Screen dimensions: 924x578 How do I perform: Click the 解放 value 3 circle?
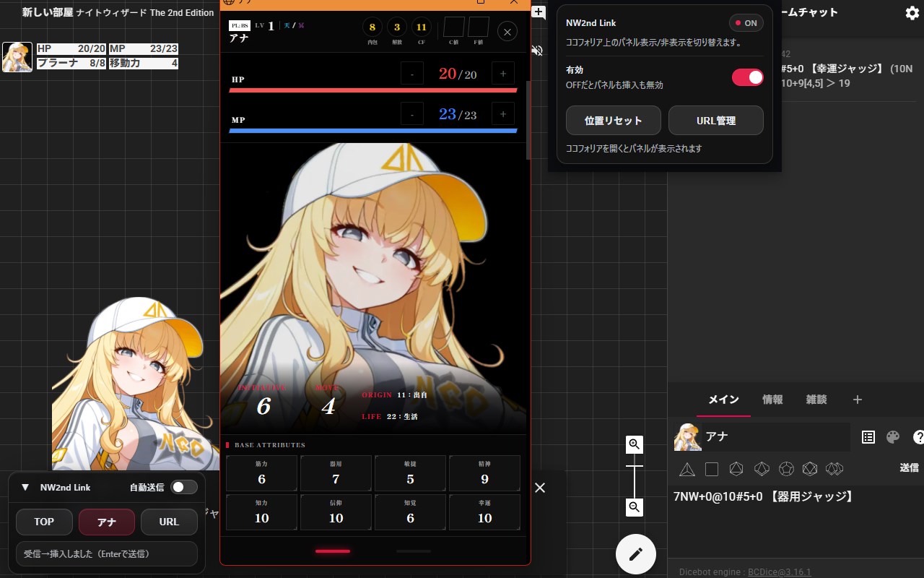[397, 27]
